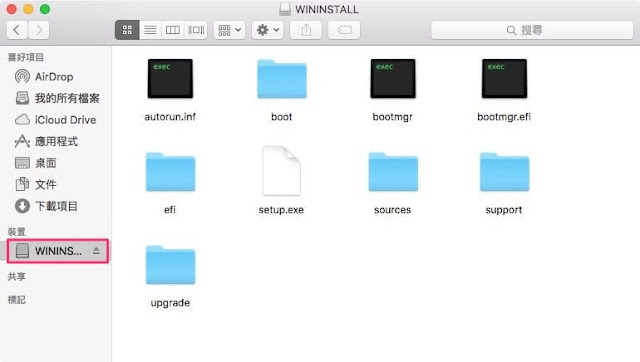Open iCloud Drive in the sidebar
Screen dimensions: 640x362
(x=56, y=120)
